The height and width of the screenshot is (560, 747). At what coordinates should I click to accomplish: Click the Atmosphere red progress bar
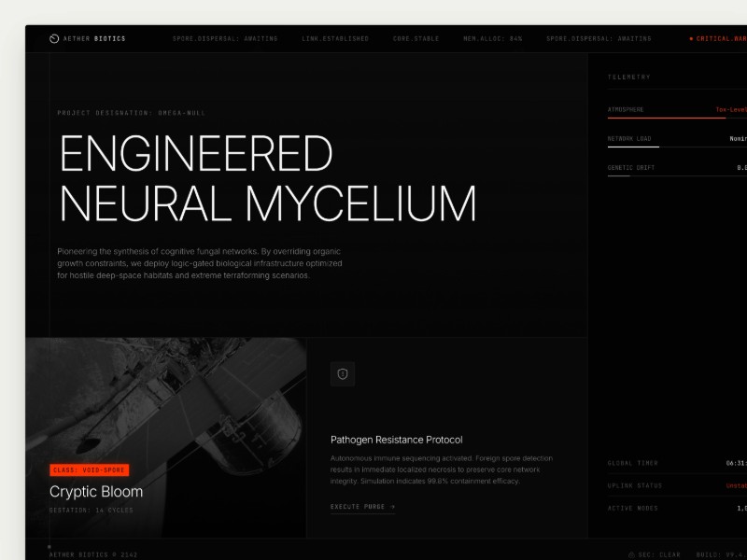pyautogui.click(x=666, y=119)
